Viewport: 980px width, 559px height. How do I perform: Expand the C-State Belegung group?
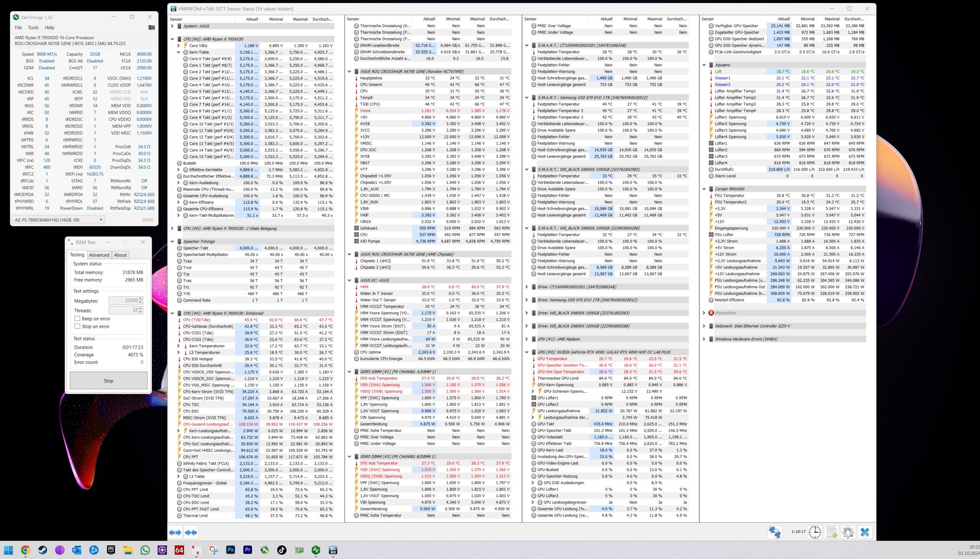coord(172,228)
